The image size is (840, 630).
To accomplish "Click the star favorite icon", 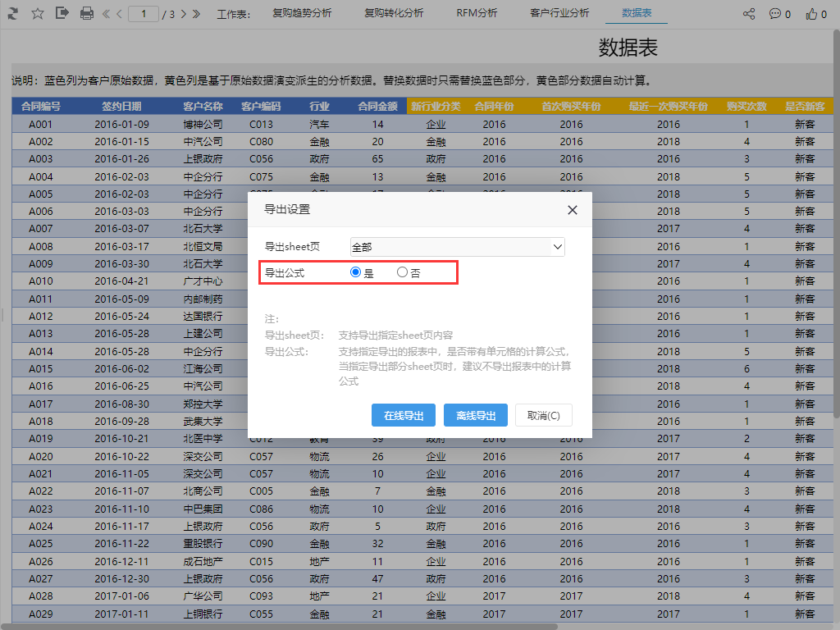I will [38, 13].
